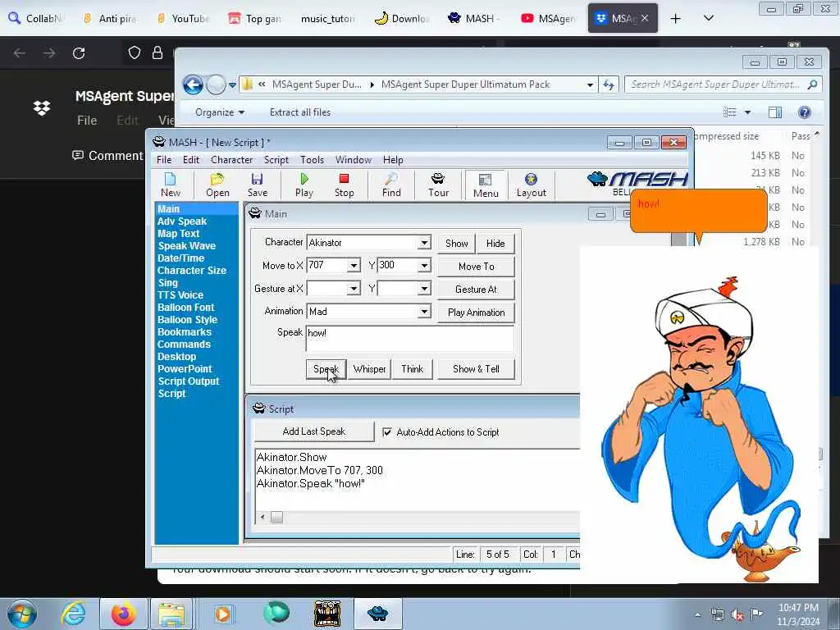840x630 pixels.
Task: Click the Play Animation button
Action: tap(476, 313)
